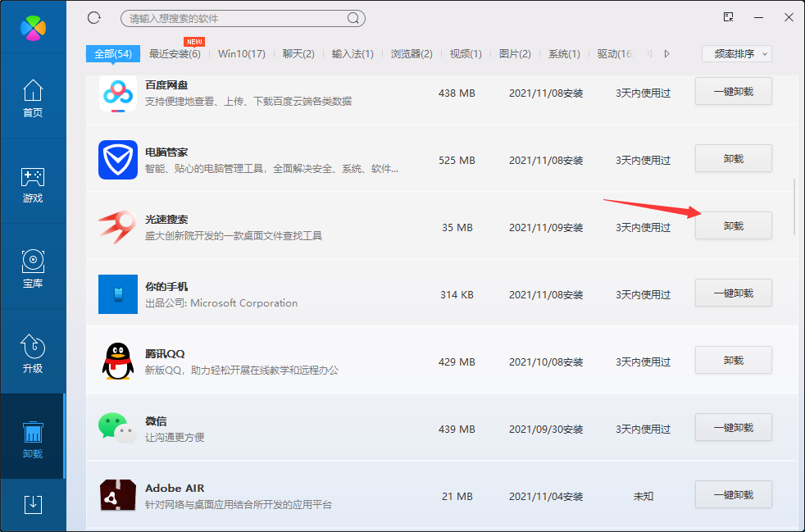Click the 2021/11/04安装 date
The width and height of the screenshot is (805, 532).
(546, 497)
